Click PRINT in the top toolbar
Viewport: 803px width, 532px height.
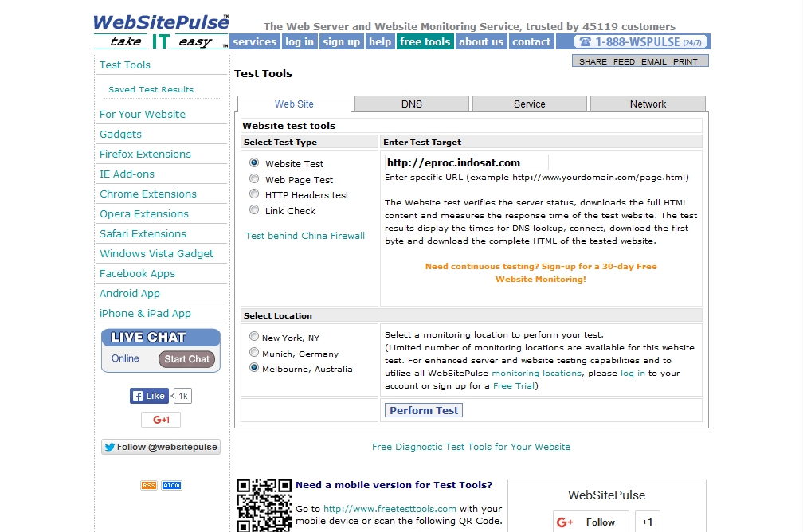click(x=685, y=61)
